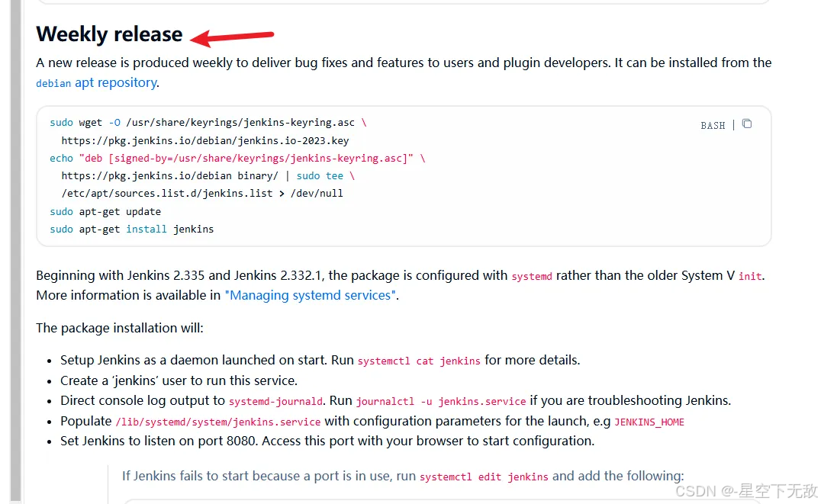Click the "sudo apt-get update" line
The image size is (821, 504).
coord(105,211)
